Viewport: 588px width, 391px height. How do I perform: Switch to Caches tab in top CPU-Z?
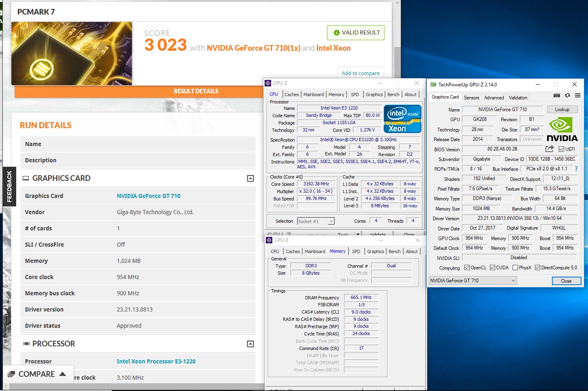tap(292, 95)
